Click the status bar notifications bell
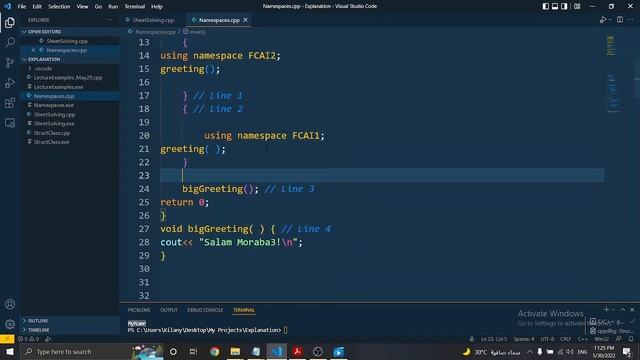 click(x=631, y=339)
